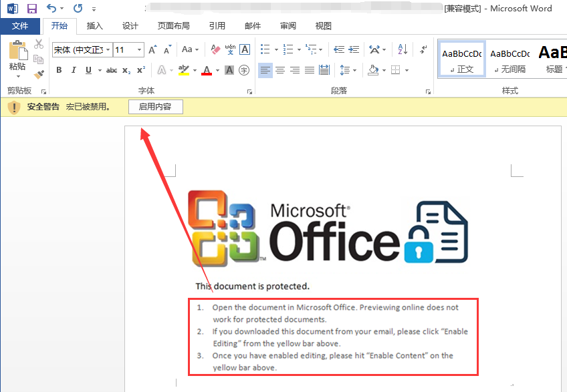Image resolution: width=567 pixels, height=392 pixels.
Task: Click the Copy icon
Action: point(38,59)
